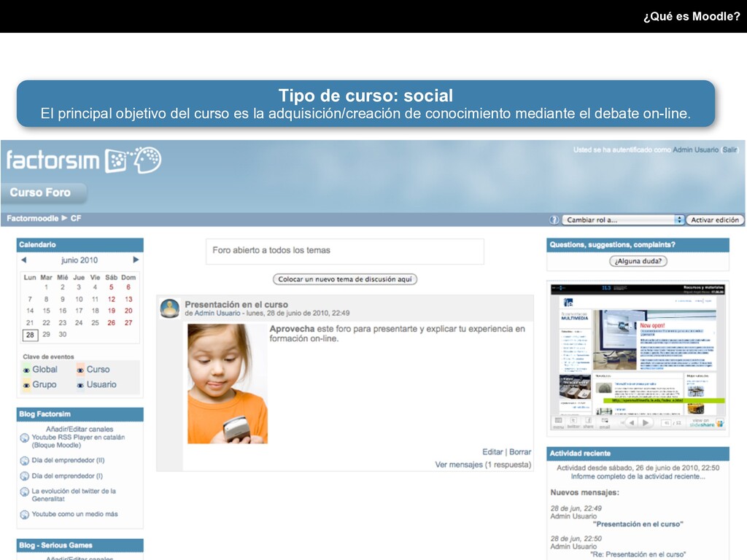Viewport: 747px width, 560px height.
Task: Open Youtube RSS Player en catalán entry
Action: point(79,441)
